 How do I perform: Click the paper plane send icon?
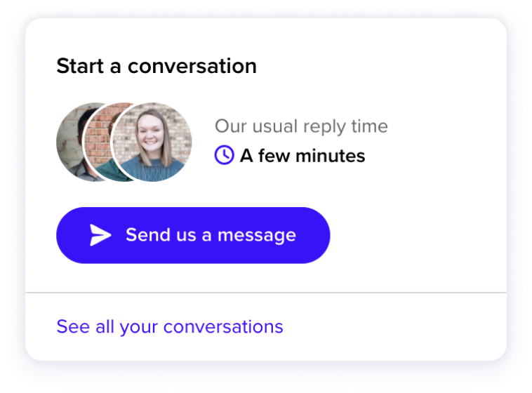(x=100, y=235)
